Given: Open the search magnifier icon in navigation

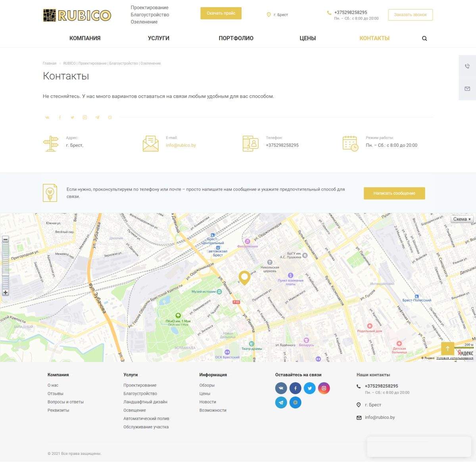Looking at the screenshot, I should 424,38.
